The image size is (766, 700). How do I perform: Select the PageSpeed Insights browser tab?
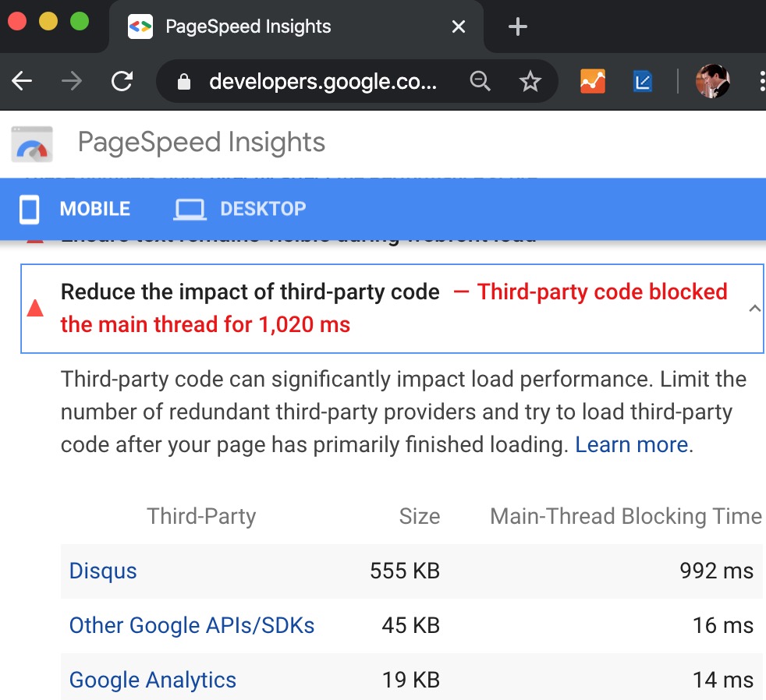pos(296,27)
